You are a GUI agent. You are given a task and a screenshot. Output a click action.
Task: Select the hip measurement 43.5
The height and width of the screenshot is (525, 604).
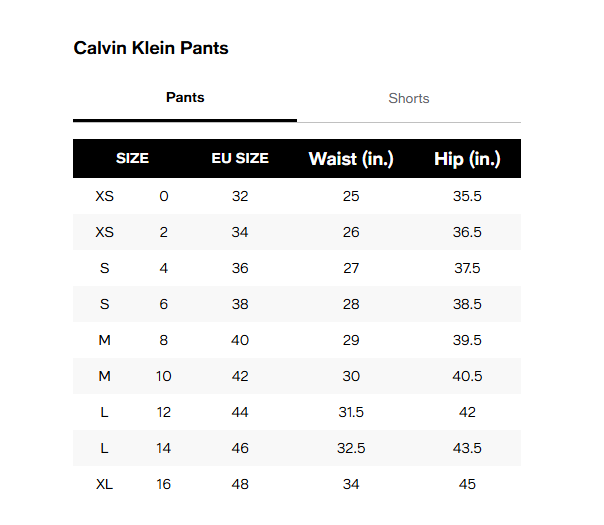click(467, 448)
